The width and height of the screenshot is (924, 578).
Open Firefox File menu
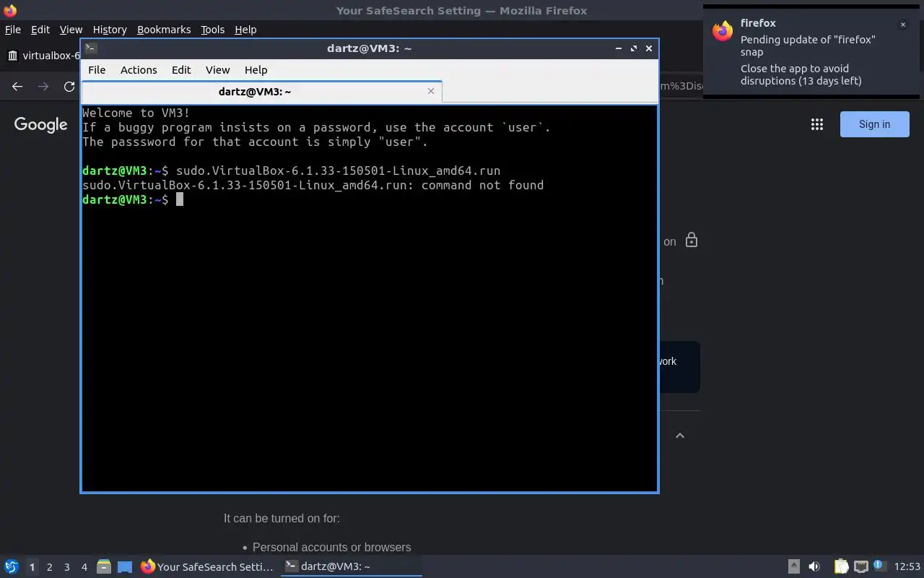pyautogui.click(x=13, y=30)
